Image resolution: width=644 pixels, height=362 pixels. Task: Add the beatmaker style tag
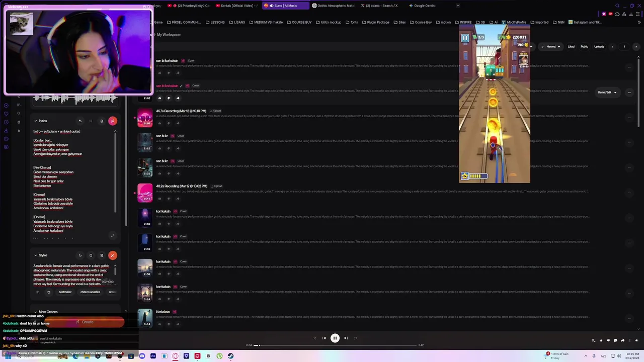(65, 292)
